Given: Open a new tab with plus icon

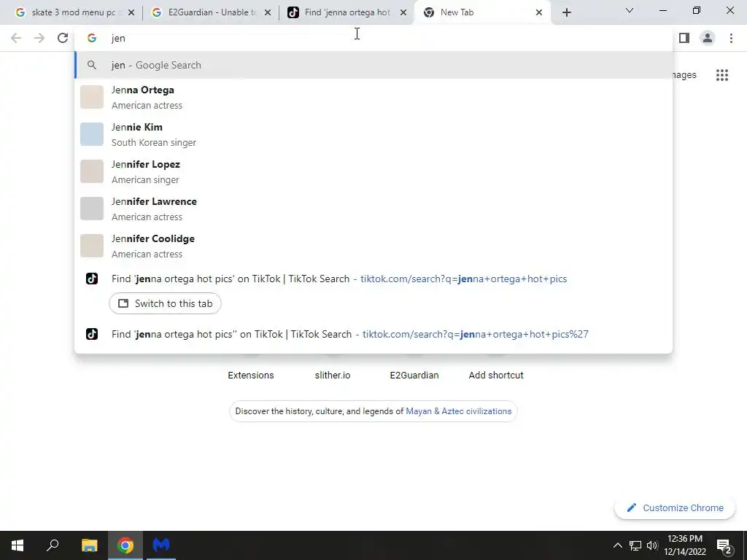Looking at the screenshot, I should [x=566, y=12].
